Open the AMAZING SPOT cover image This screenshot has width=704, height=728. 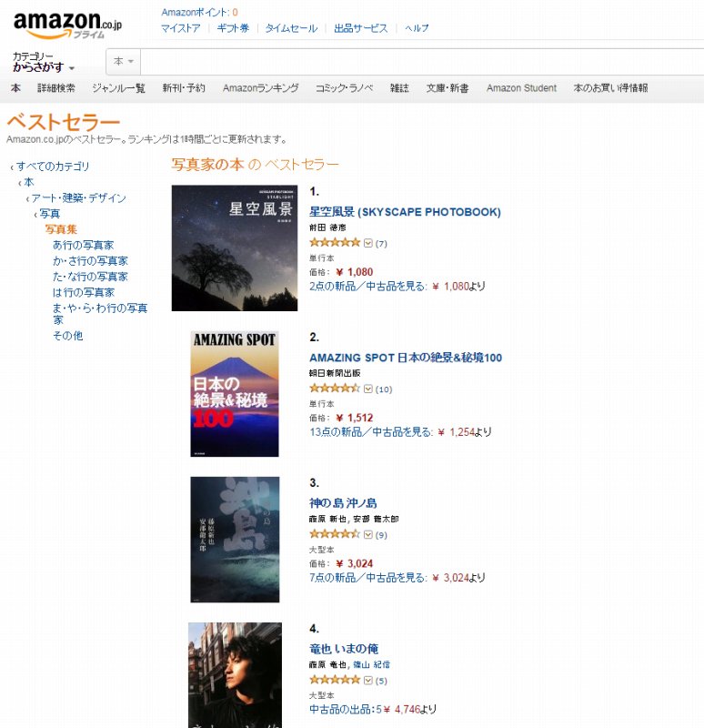(x=235, y=394)
